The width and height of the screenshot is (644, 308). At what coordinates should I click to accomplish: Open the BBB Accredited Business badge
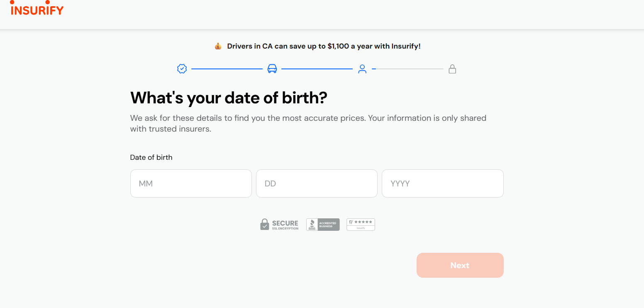click(323, 225)
